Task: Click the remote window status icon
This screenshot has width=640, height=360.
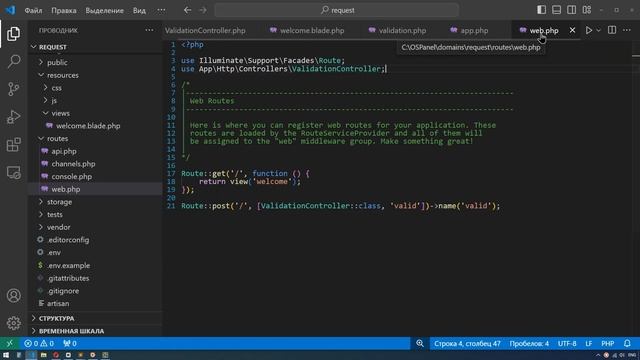Action: pyautogui.click(x=10, y=344)
